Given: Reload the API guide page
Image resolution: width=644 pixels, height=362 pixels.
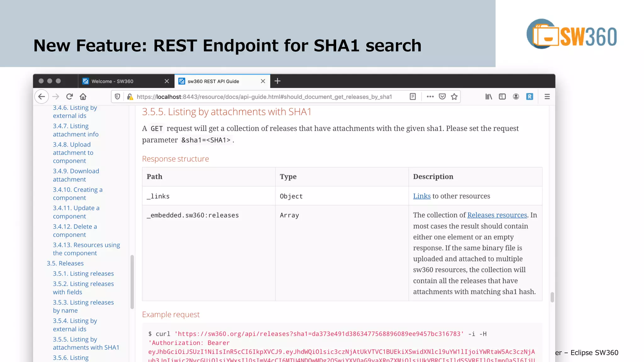Looking at the screenshot, I should (x=69, y=97).
